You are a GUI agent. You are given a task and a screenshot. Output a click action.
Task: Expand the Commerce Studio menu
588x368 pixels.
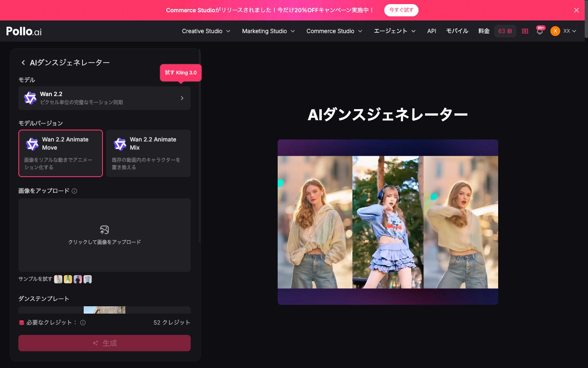click(x=334, y=31)
